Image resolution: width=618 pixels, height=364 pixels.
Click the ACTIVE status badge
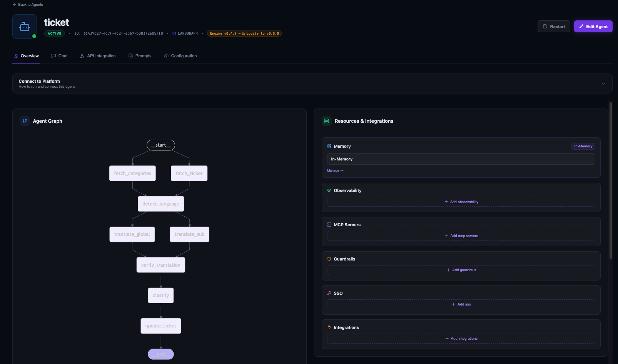54,33
